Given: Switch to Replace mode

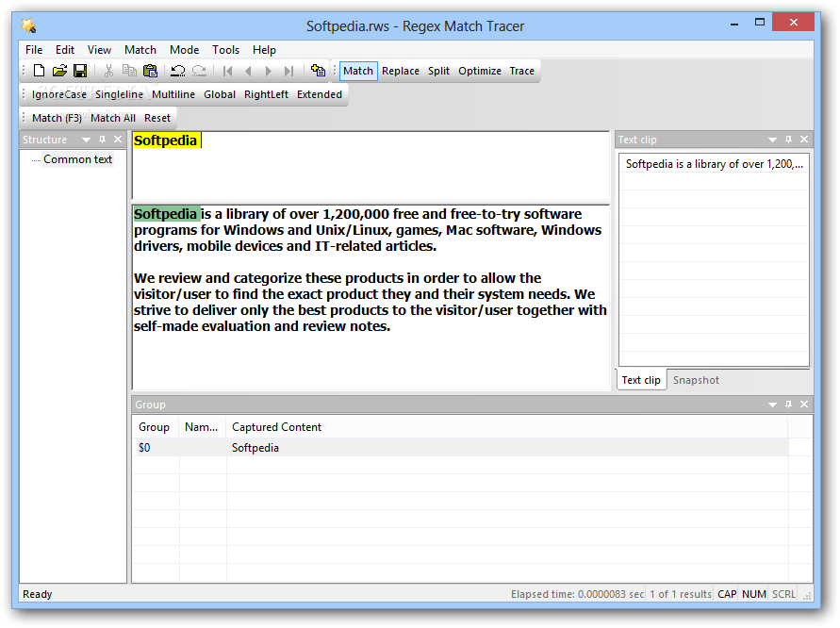Looking at the screenshot, I should point(401,71).
